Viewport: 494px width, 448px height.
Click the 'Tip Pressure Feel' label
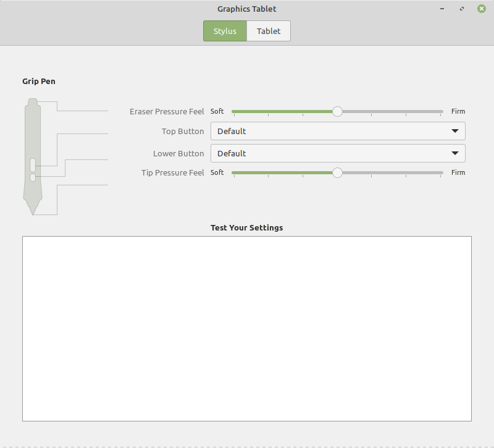(x=173, y=173)
